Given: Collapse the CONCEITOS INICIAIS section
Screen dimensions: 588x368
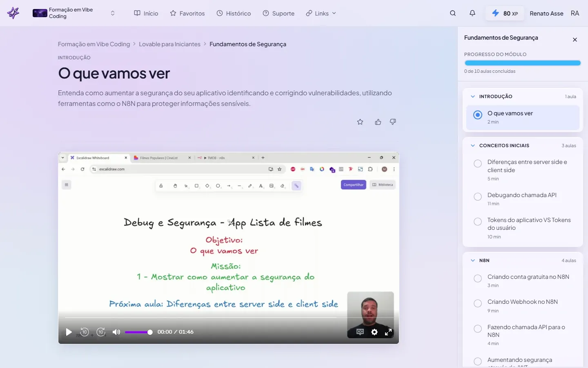Looking at the screenshot, I should (473, 146).
